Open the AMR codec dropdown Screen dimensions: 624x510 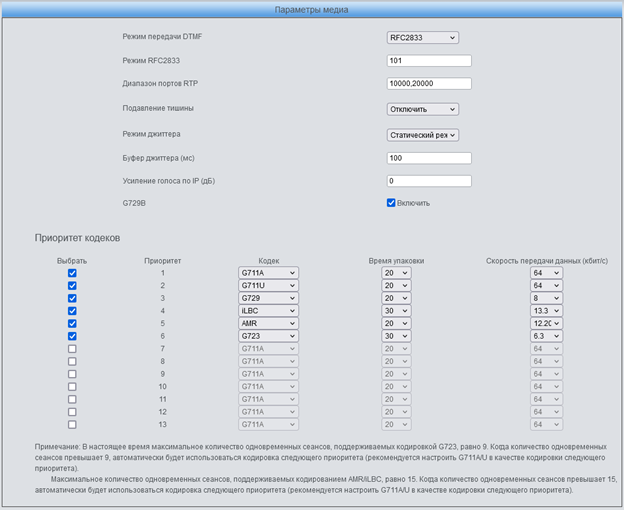268,323
